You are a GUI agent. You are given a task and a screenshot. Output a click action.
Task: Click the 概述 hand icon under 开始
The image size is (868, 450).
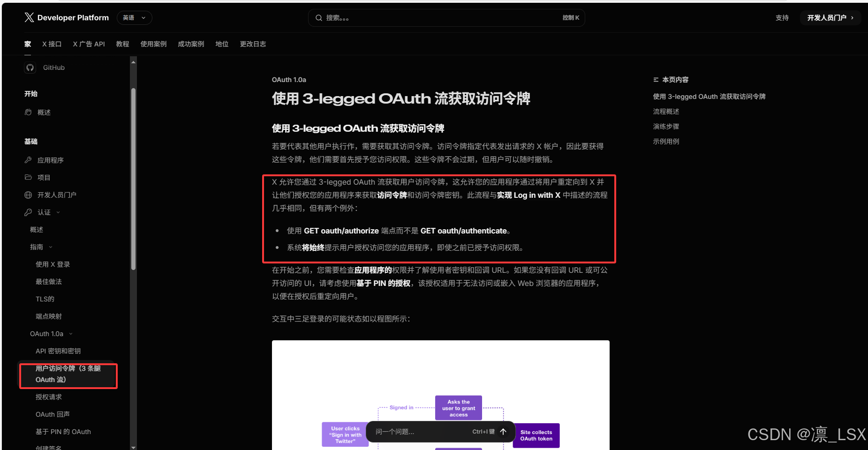[28, 112]
